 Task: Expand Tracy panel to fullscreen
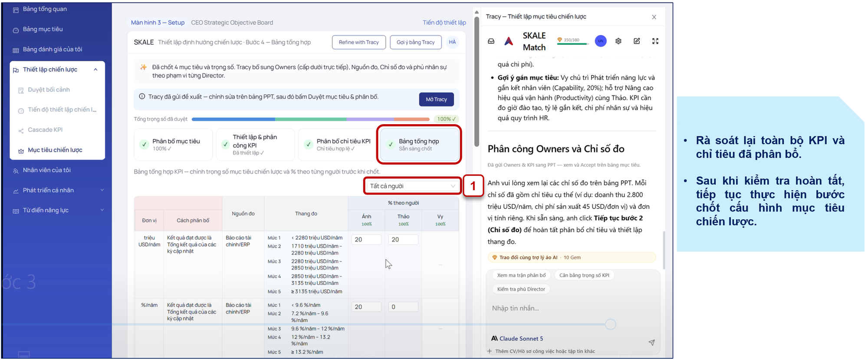655,41
